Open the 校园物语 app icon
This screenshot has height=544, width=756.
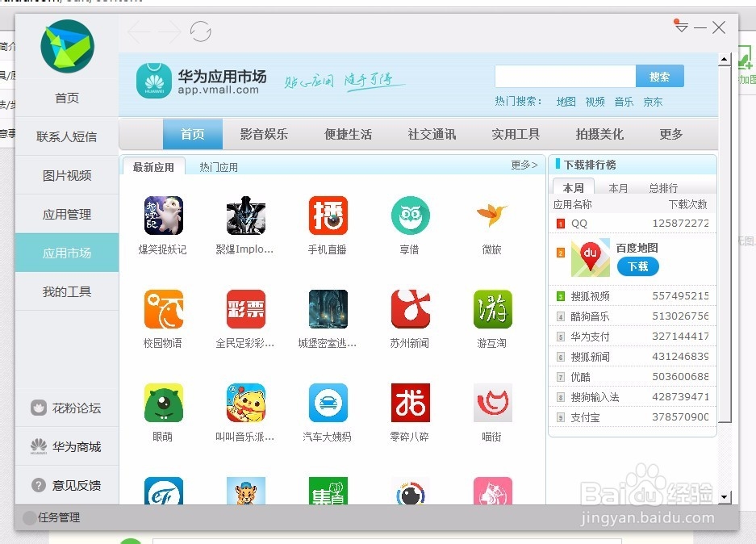(x=164, y=308)
